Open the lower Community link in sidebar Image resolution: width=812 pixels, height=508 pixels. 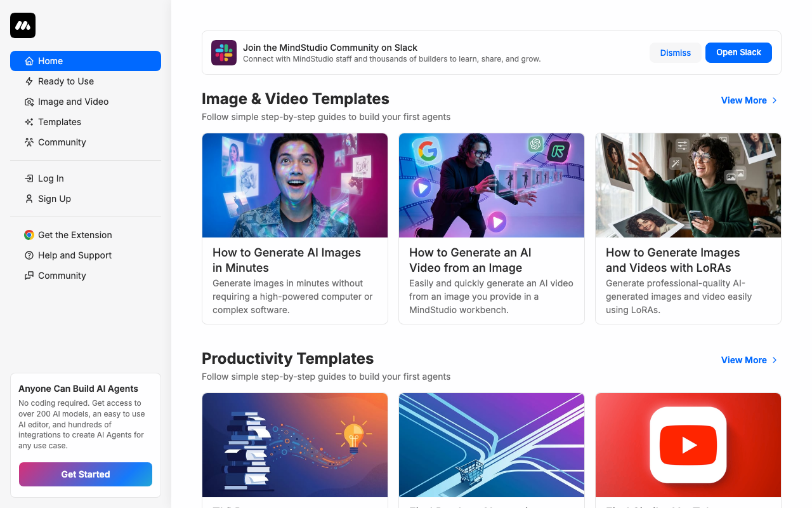point(62,276)
